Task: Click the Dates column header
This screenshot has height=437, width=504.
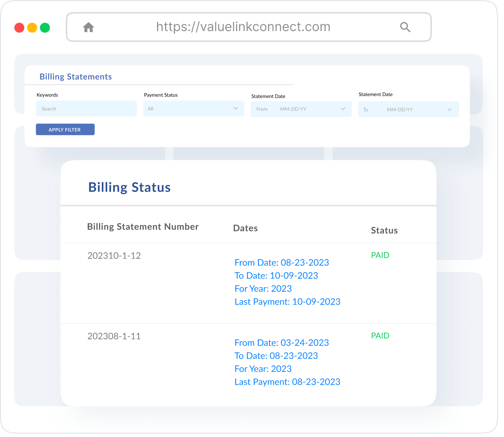Action: 245,228
